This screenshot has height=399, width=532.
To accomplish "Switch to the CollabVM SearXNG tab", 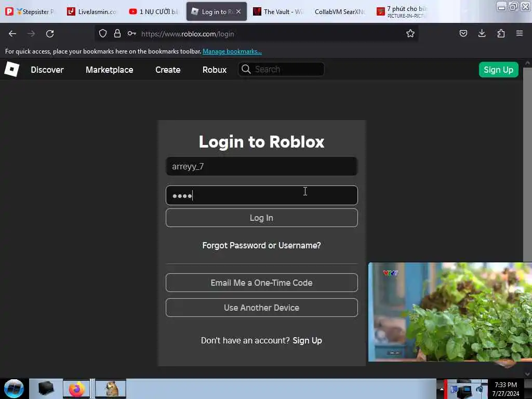I will (x=340, y=11).
